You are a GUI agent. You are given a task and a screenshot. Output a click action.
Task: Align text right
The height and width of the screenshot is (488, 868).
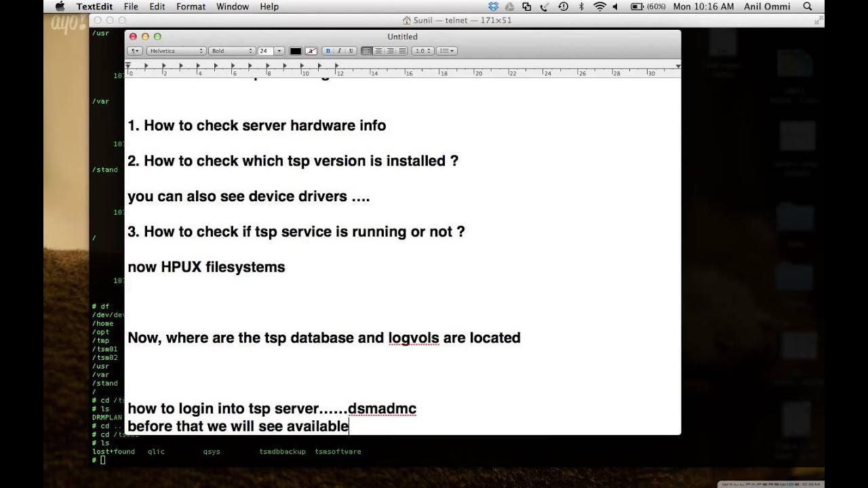(x=390, y=51)
